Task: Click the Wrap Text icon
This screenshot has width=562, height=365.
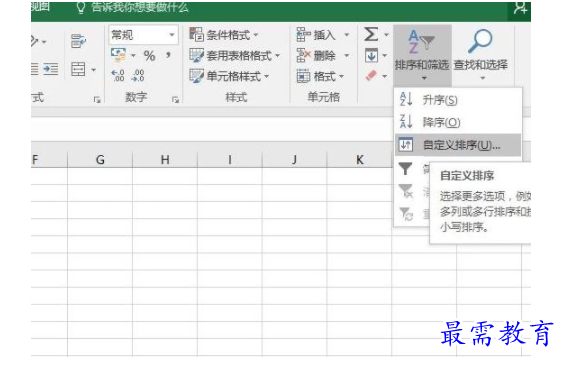Action: pos(78,41)
